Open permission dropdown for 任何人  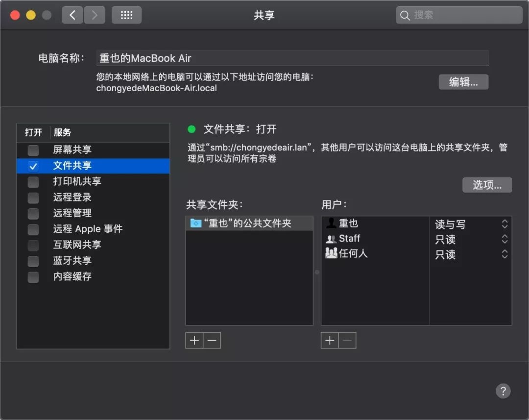click(x=505, y=254)
